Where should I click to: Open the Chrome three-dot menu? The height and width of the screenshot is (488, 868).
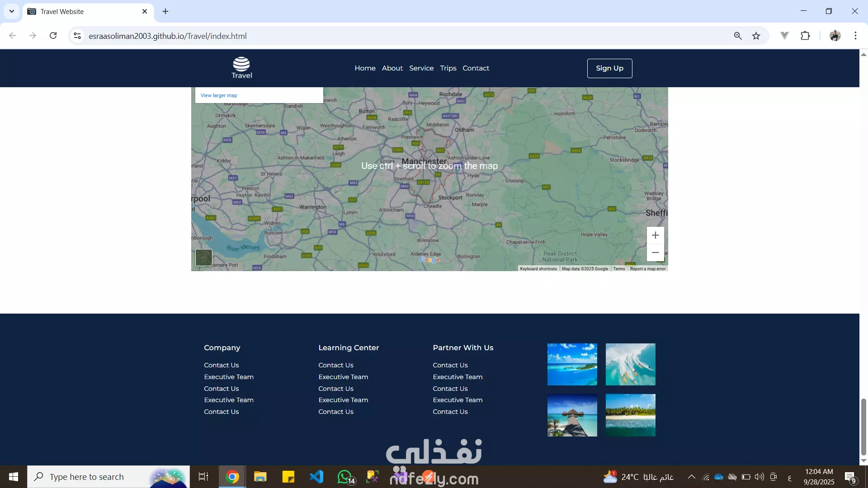coord(855,36)
